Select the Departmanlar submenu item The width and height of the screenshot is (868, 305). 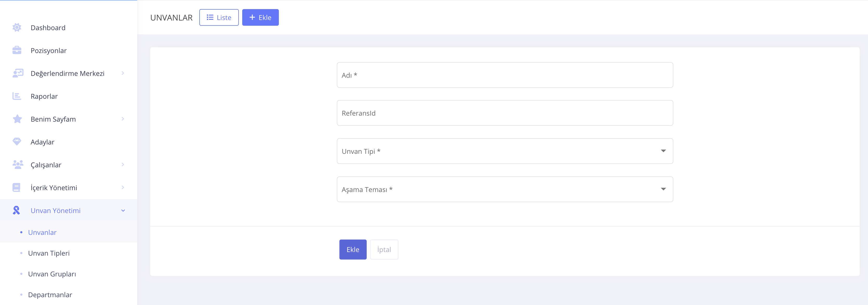point(50,295)
